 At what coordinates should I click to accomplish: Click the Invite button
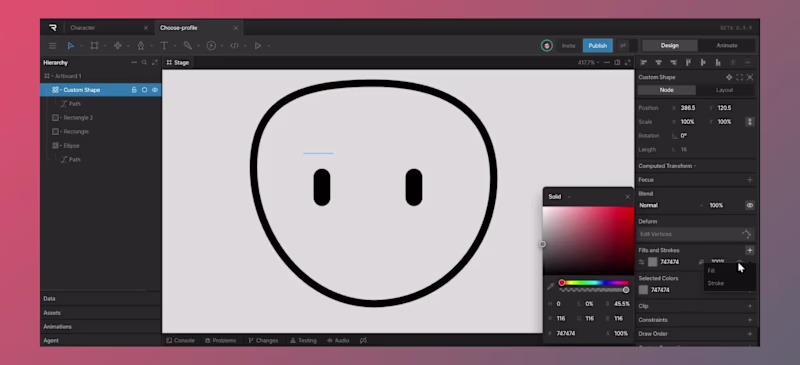[x=568, y=45]
